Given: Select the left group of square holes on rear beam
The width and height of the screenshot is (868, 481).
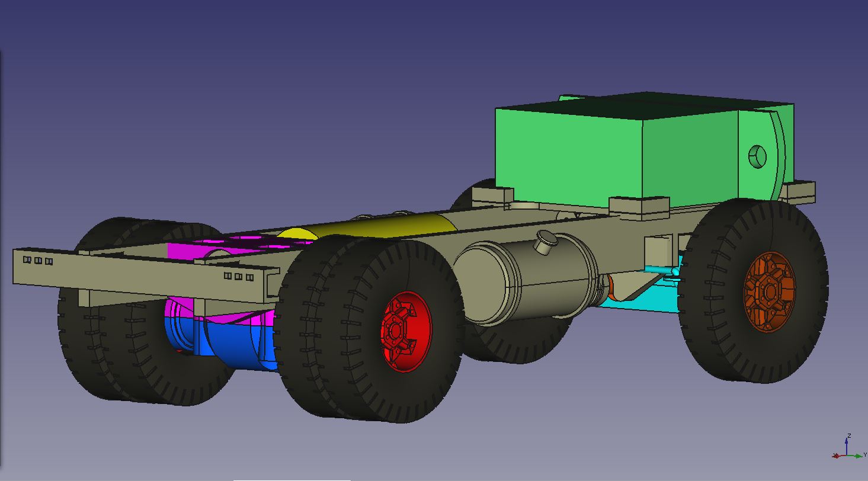Looking at the screenshot, I should (38, 261).
